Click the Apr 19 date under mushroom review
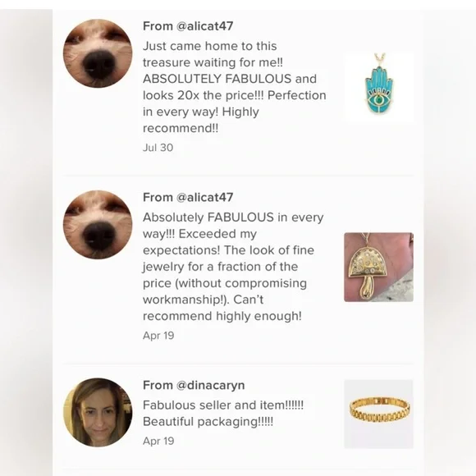Screen dimensions: 476x476 [x=158, y=336]
